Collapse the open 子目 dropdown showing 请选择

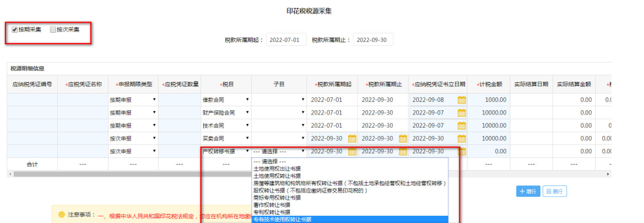(x=279, y=151)
